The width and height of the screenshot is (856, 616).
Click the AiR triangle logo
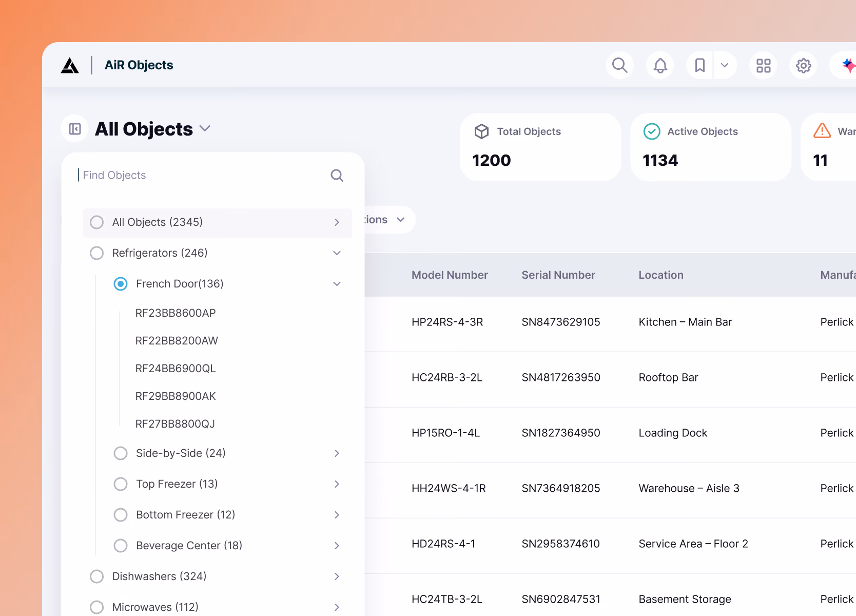click(x=70, y=66)
